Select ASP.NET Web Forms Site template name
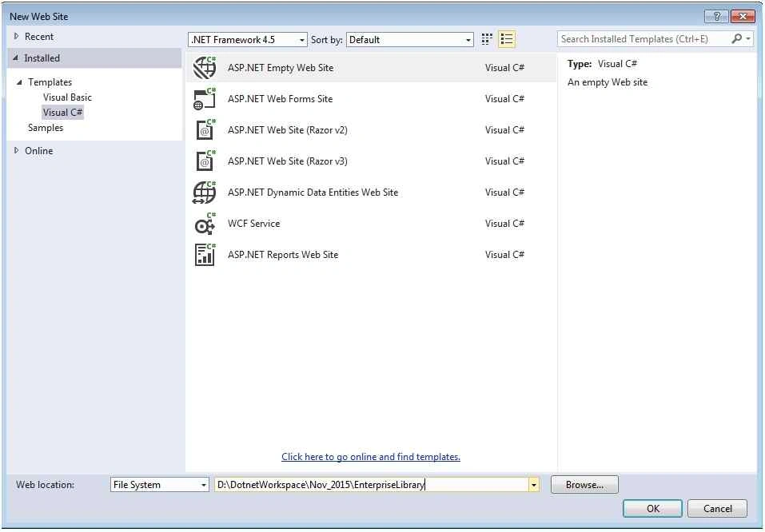Screen dimensions: 765x532 pos(280,99)
